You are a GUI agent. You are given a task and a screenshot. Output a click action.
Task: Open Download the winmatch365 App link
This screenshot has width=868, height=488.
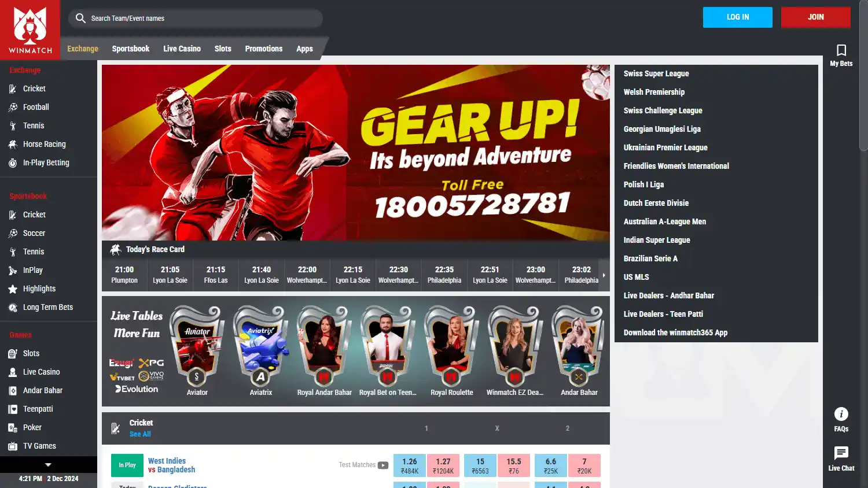pyautogui.click(x=675, y=332)
